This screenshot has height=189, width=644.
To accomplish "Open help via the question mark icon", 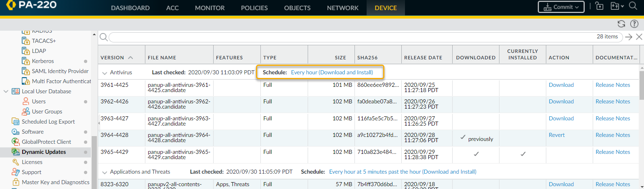I will tap(634, 24).
